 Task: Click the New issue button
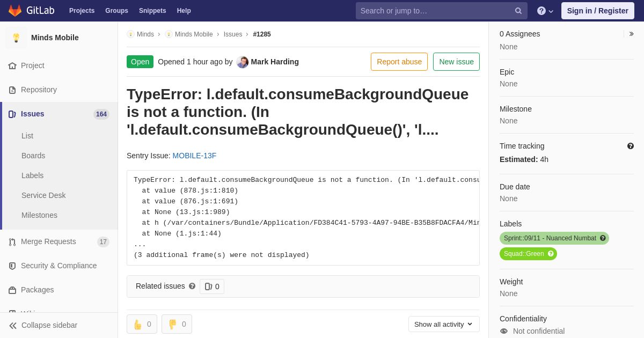click(456, 62)
